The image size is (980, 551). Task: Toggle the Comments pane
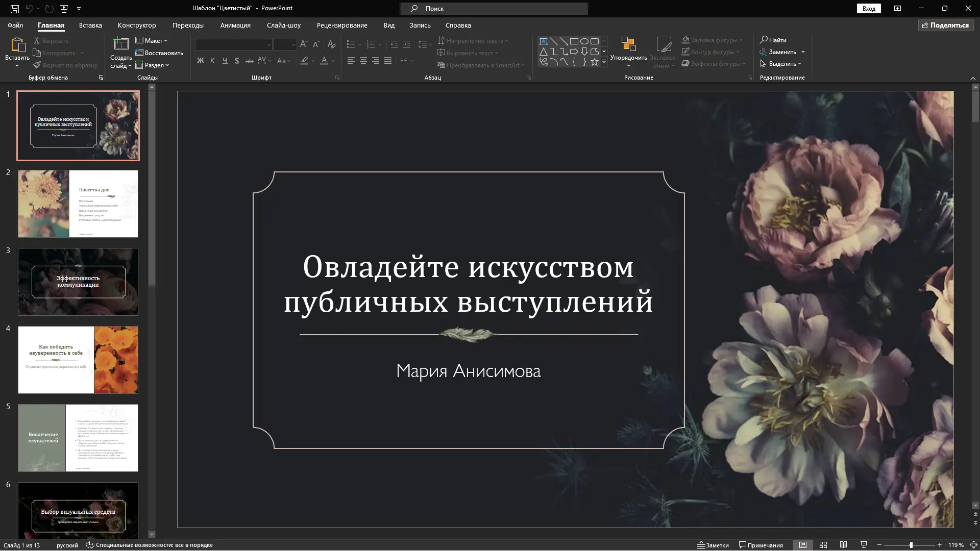[761, 545]
